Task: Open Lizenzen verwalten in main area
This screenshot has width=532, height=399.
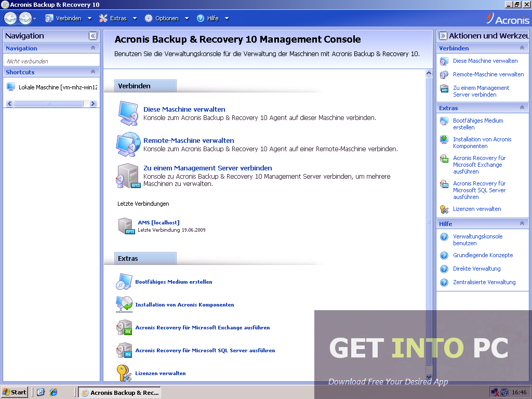Action: click(x=161, y=373)
